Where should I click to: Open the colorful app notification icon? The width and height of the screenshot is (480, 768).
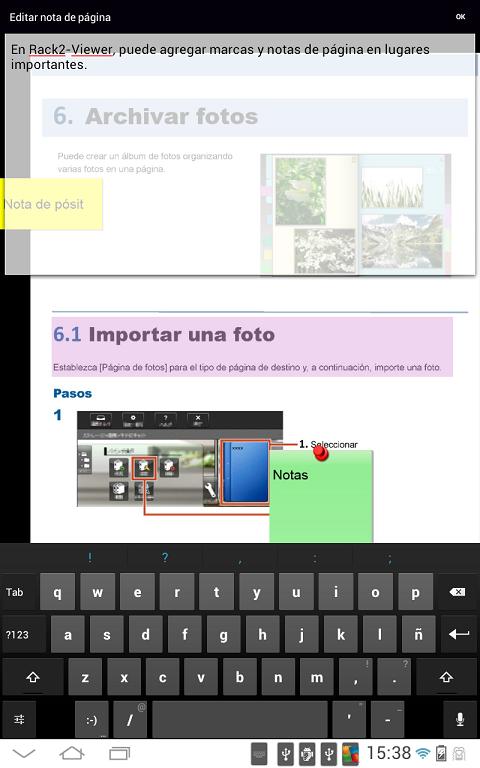[x=351, y=754]
